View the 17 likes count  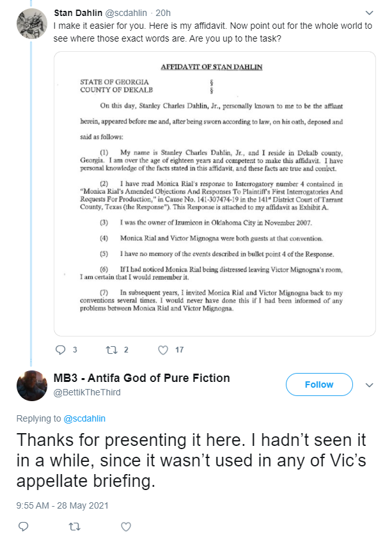coord(179,349)
